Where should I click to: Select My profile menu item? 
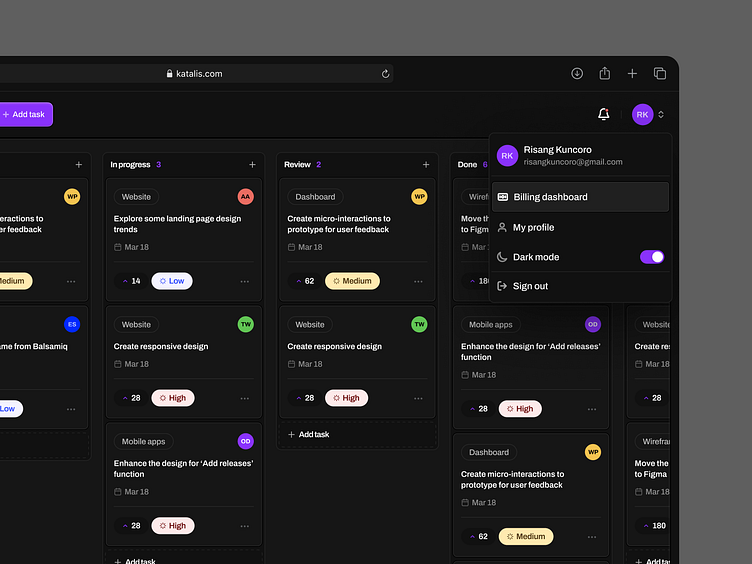point(580,227)
